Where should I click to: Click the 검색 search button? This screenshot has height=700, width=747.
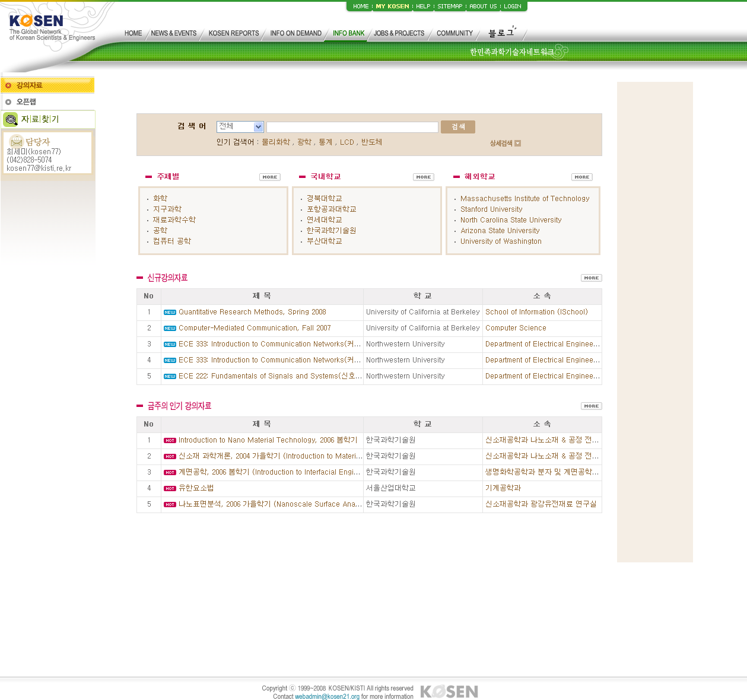pyautogui.click(x=458, y=127)
